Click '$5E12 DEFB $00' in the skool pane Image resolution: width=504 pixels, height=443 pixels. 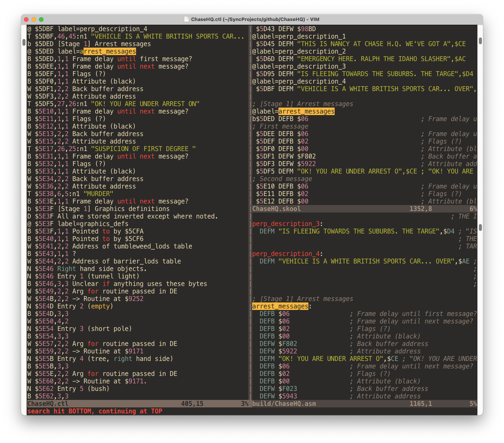tap(282, 201)
